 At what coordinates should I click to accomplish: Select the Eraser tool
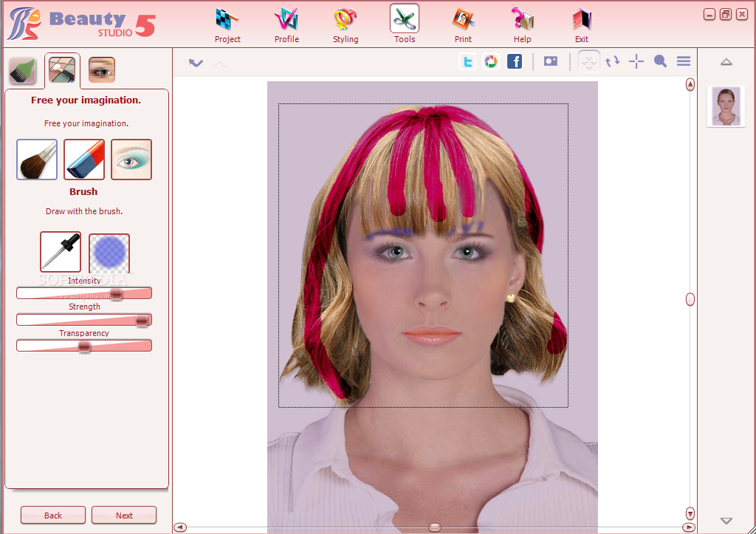(84, 160)
